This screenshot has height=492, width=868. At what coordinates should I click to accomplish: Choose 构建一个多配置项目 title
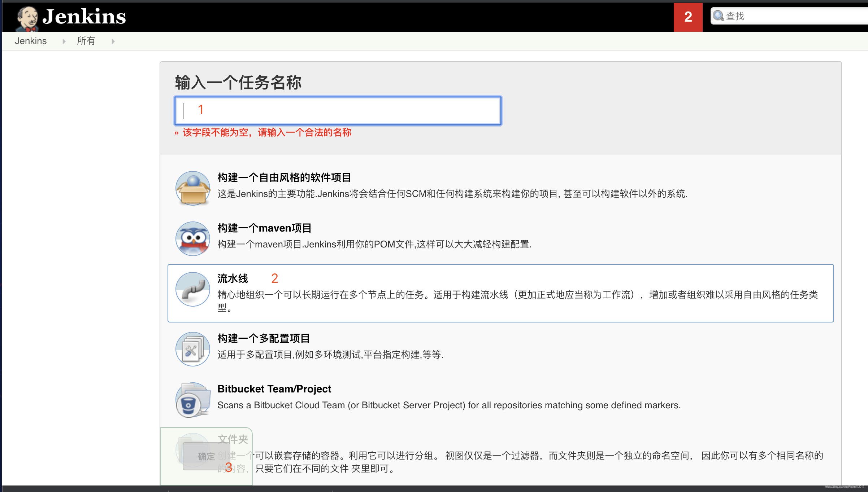pyautogui.click(x=264, y=338)
